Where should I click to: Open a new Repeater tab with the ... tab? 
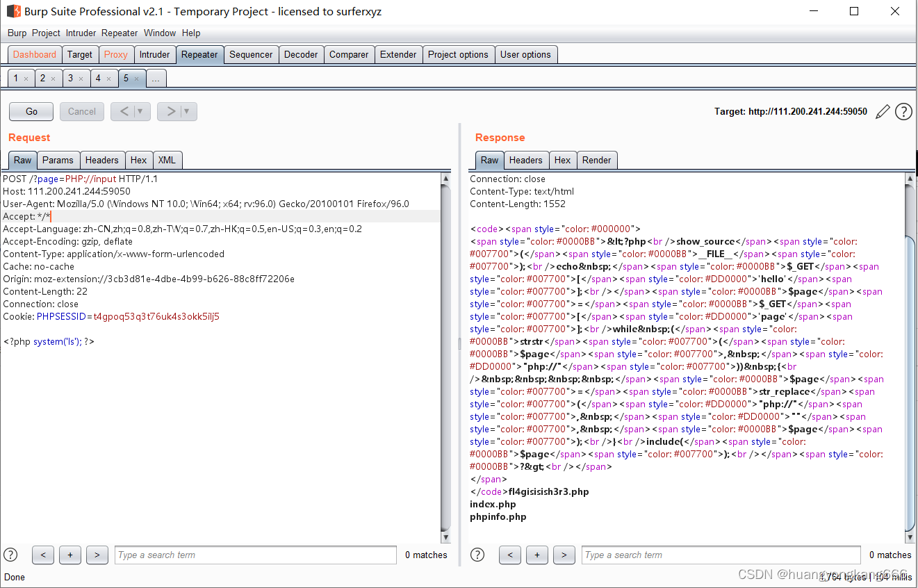pyautogui.click(x=156, y=79)
